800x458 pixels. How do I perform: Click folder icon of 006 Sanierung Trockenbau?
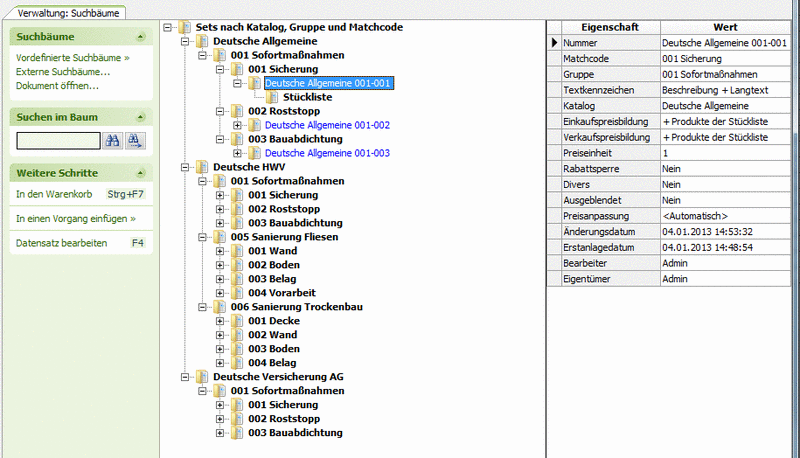point(219,307)
